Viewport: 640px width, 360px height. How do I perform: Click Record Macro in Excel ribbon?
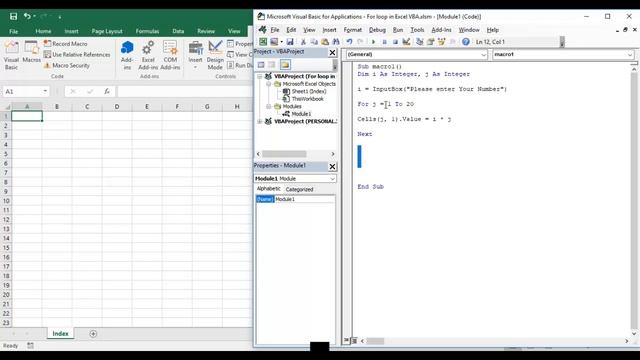(65, 43)
